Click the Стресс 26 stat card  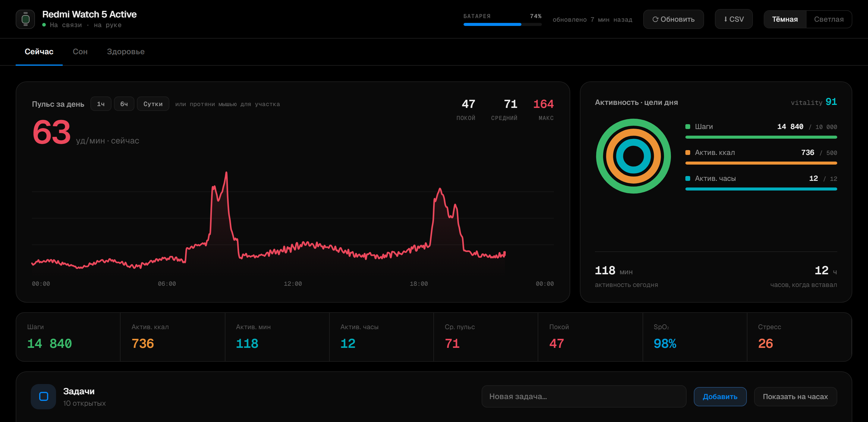point(799,337)
